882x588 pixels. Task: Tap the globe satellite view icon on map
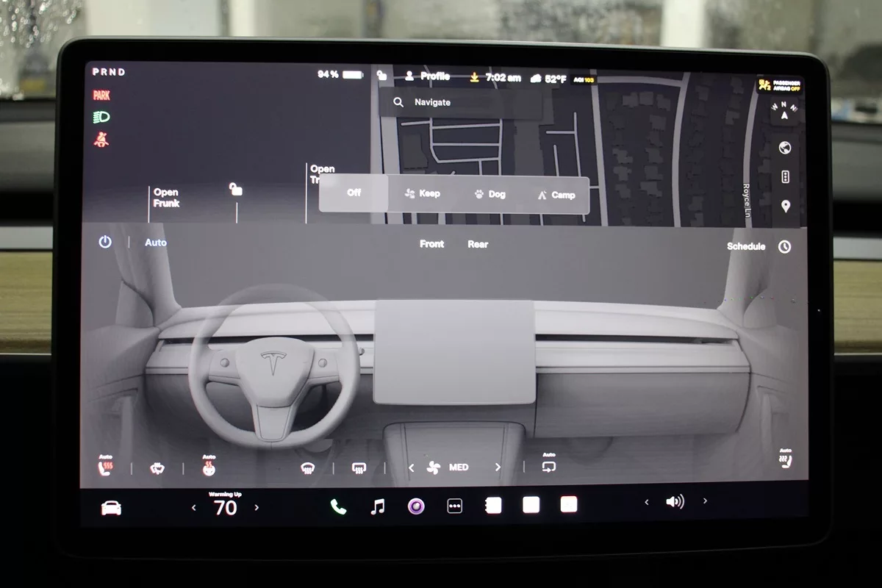coord(785,148)
